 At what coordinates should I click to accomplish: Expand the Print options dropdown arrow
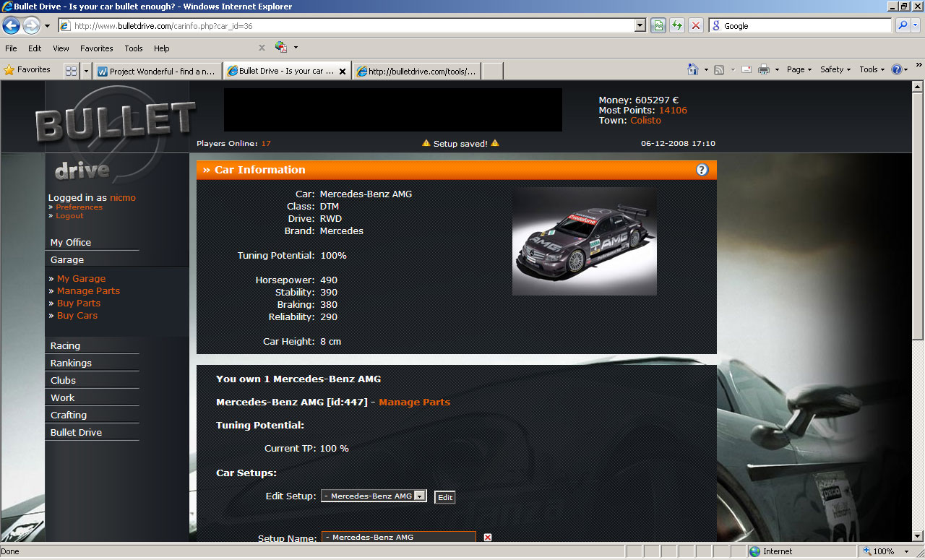[x=777, y=69]
